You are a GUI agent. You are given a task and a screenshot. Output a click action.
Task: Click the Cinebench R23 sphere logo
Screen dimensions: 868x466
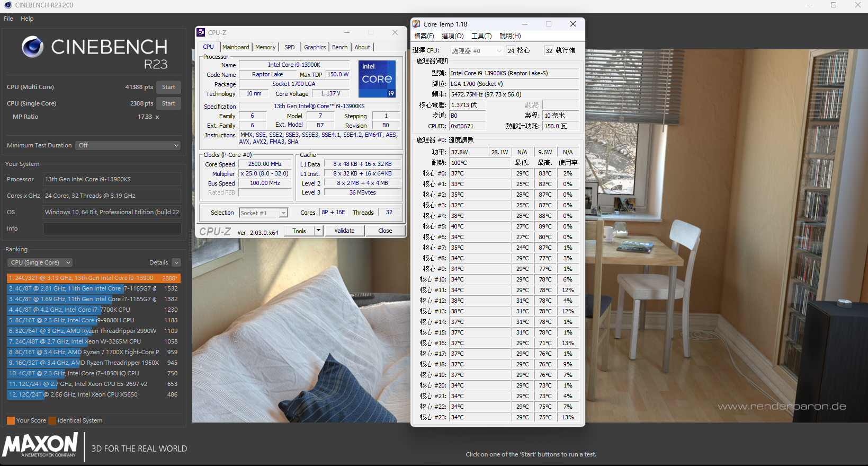(x=33, y=47)
